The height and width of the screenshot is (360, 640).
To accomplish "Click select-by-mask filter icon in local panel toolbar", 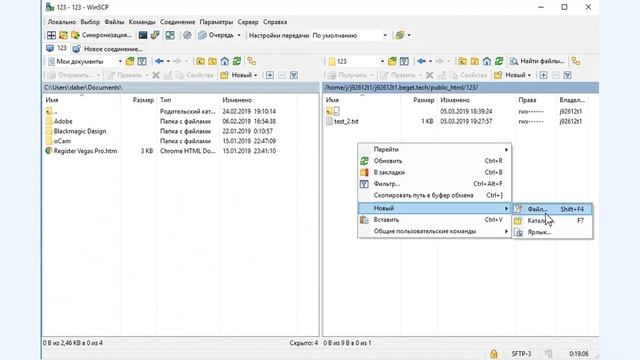I will pyautogui.click(x=294, y=75).
